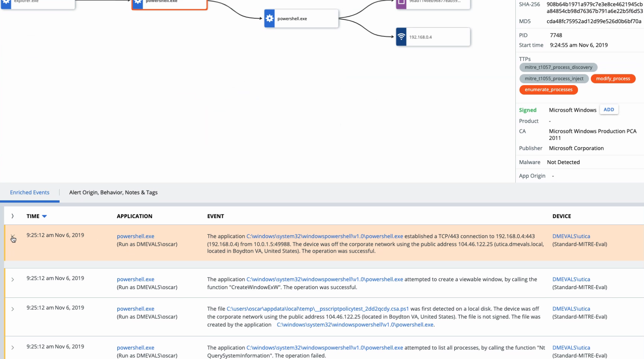Select the middle powershell.exe gear node icon
Viewport: 644px width, 359px height.
(x=269, y=18)
